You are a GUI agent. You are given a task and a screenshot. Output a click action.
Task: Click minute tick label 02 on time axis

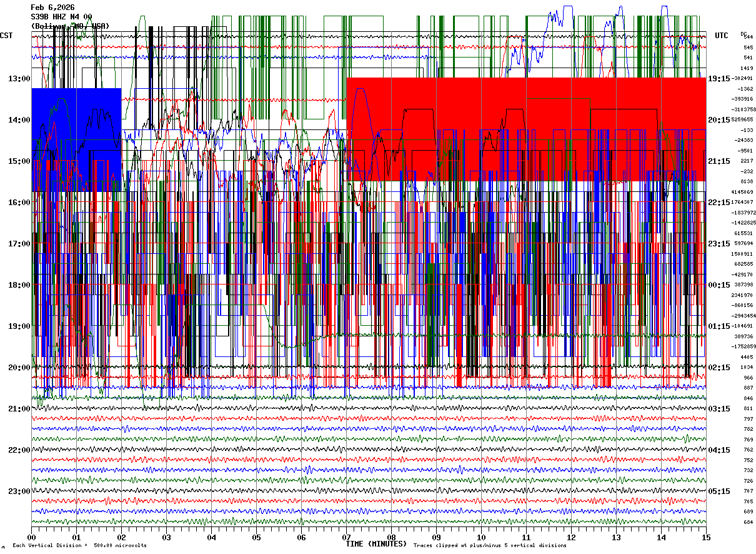pos(121,537)
